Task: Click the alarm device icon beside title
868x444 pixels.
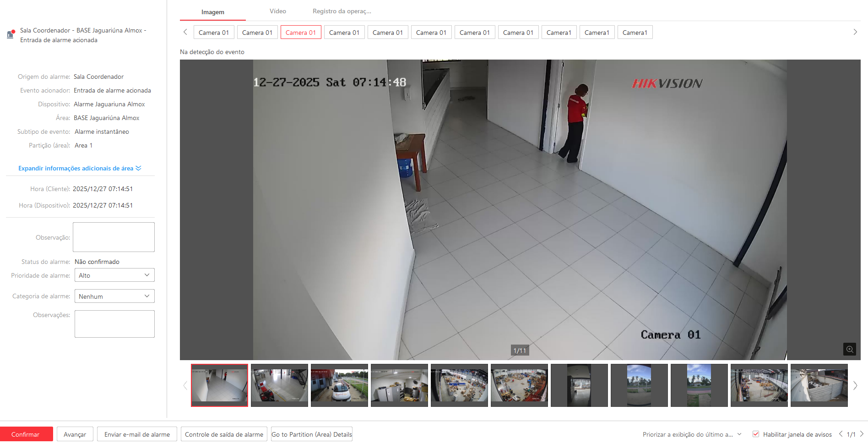Action: (x=11, y=34)
